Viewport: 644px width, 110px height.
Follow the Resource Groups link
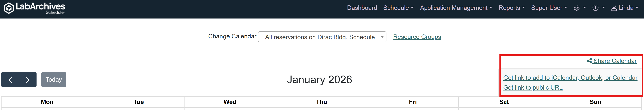pyautogui.click(x=417, y=37)
